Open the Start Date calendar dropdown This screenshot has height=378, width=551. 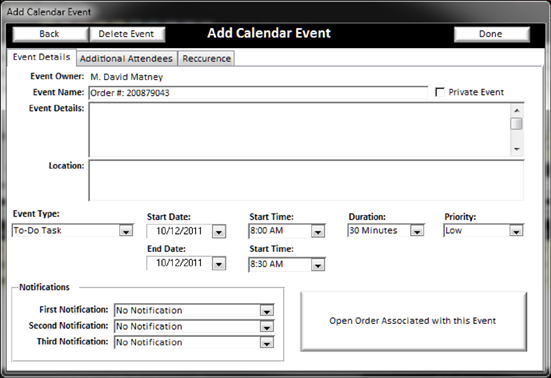[x=219, y=232]
